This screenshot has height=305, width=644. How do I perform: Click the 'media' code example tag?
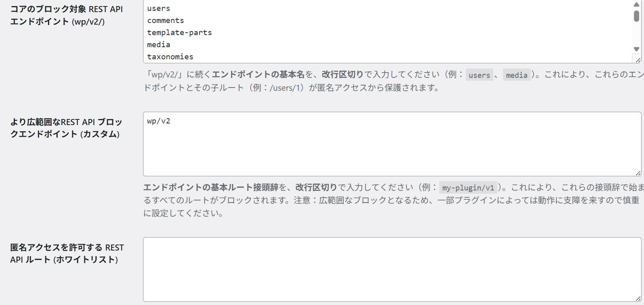(517, 75)
